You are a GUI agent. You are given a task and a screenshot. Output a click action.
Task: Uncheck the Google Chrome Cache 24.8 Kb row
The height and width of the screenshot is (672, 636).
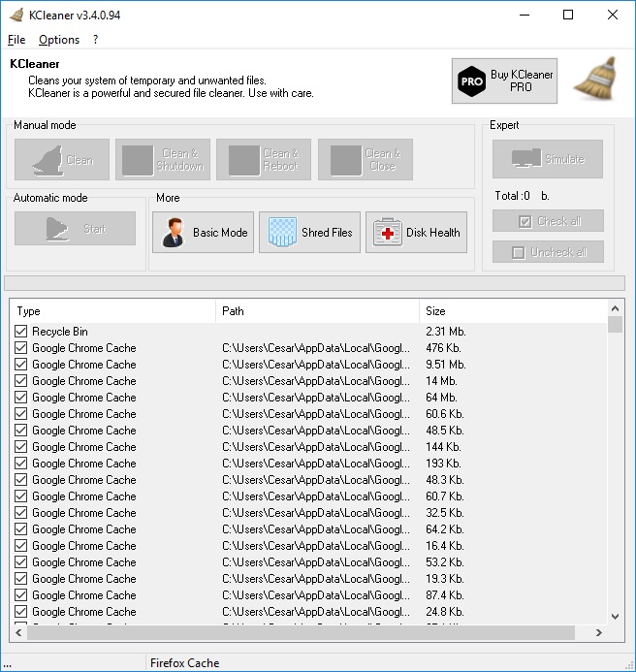(x=20, y=612)
